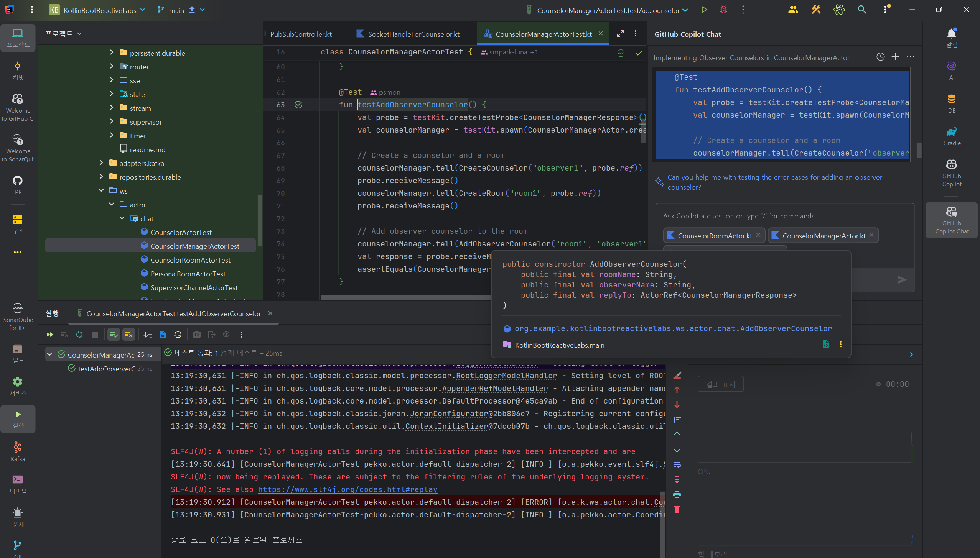Open the Gradle tool window
Screen dimensions: 980x558
point(951,136)
